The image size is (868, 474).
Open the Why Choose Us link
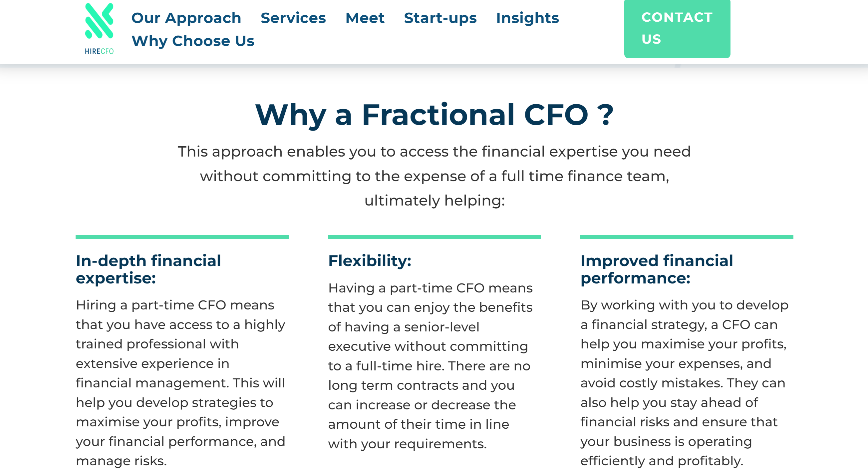tap(193, 41)
